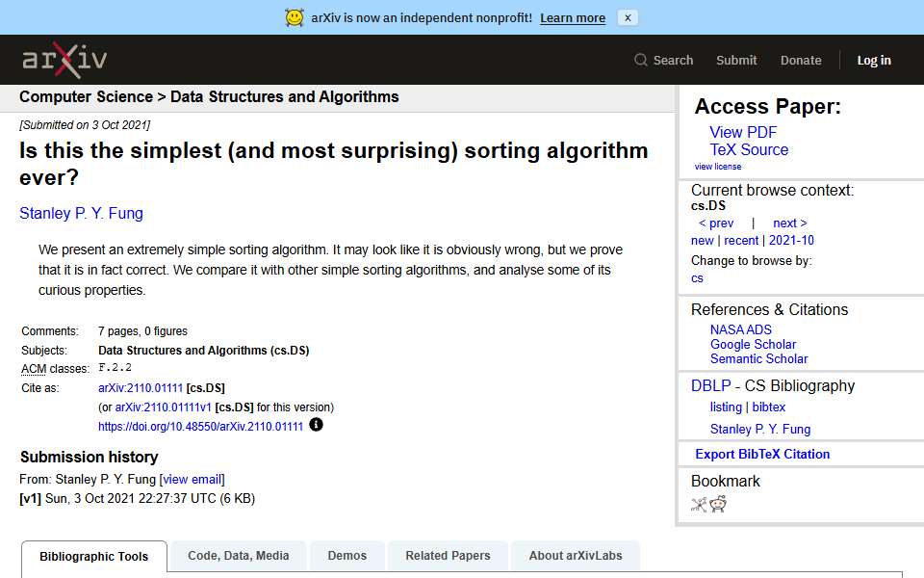Open author Stanley P. Y. Fung under title
924x578 pixels.
coord(81,213)
